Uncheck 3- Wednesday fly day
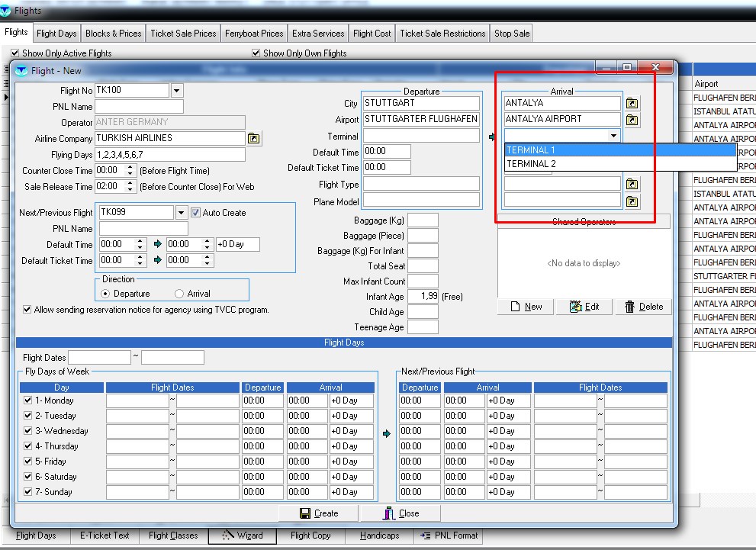The width and height of the screenshot is (756, 550). coord(28,431)
